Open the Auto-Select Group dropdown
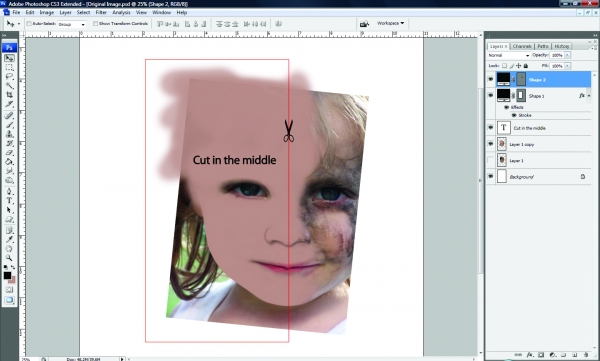600x361 pixels. pos(72,24)
